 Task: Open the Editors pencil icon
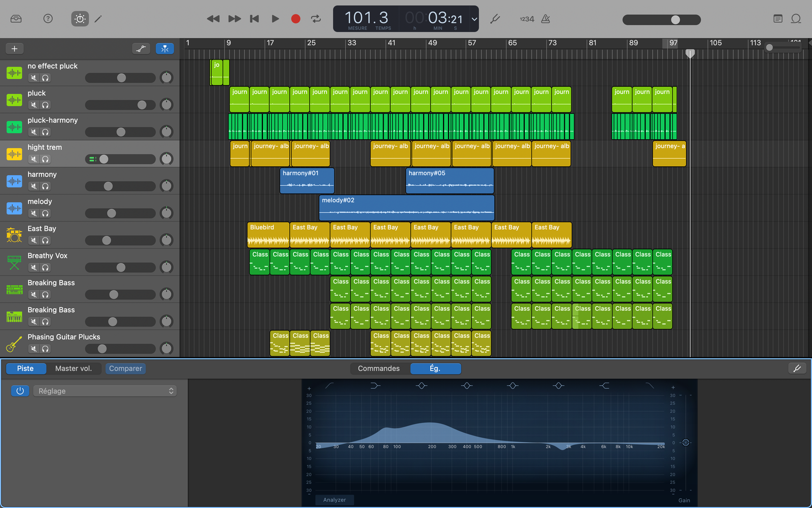tap(98, 19)
